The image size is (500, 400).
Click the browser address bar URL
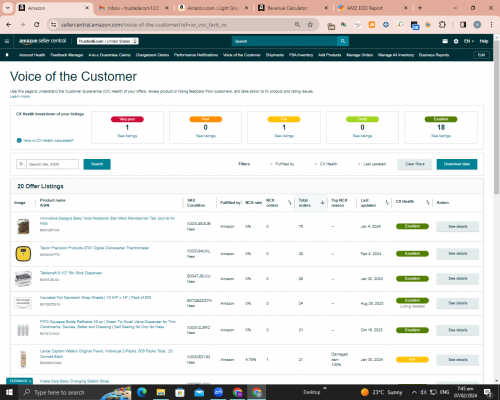143,25
